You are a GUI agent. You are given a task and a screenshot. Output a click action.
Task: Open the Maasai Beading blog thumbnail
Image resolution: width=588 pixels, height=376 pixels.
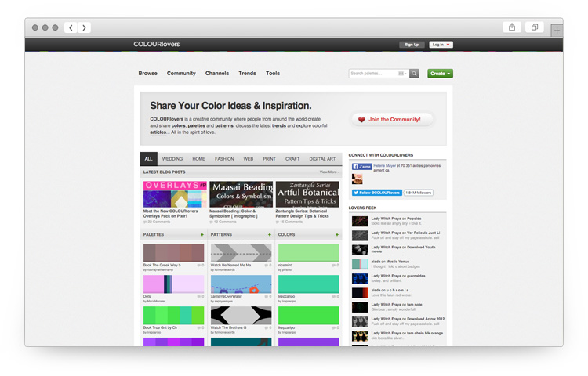[241, 194]
